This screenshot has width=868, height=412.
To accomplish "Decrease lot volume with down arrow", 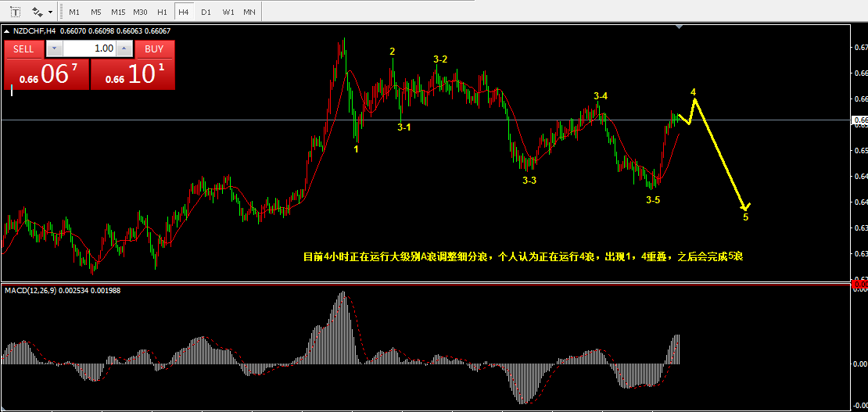I will 54,48.
